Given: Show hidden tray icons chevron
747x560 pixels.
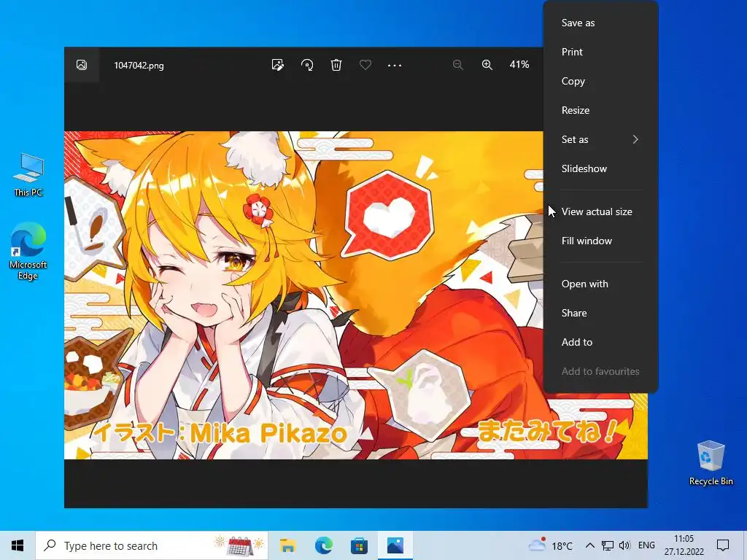Looking at the screenshot, I should [x=589, y=545].
